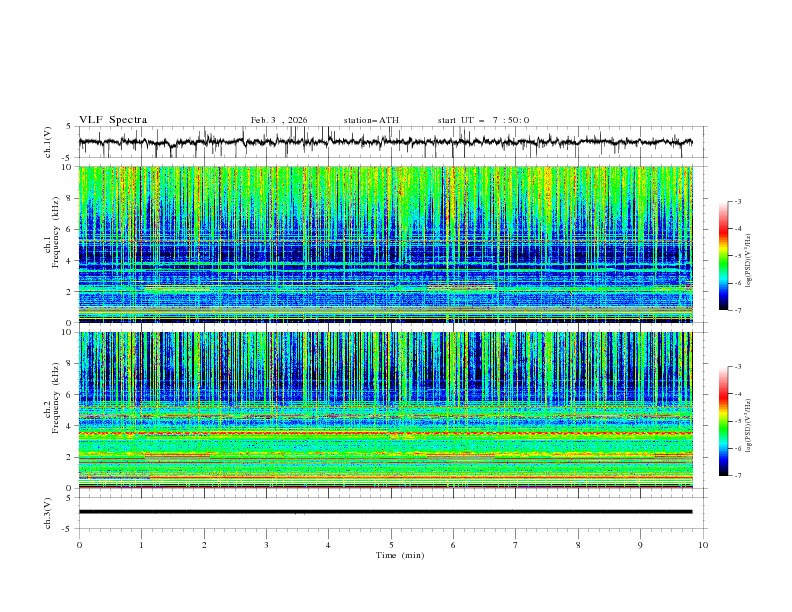The height and width of the screenshot is (612, 792).
Task: Click the ch.3(V) axis label
Action: coord(49,512)
